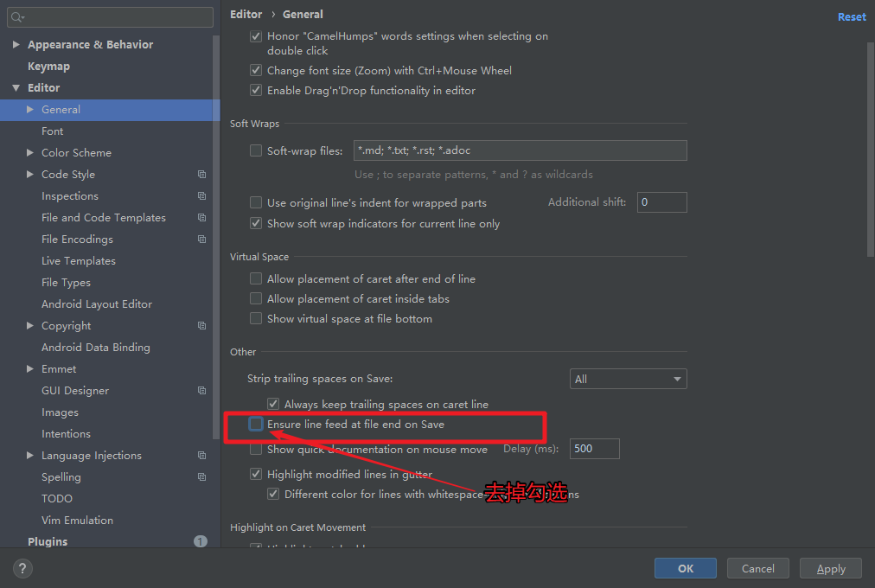Click the settings tree vertical scrollbar

216,237
